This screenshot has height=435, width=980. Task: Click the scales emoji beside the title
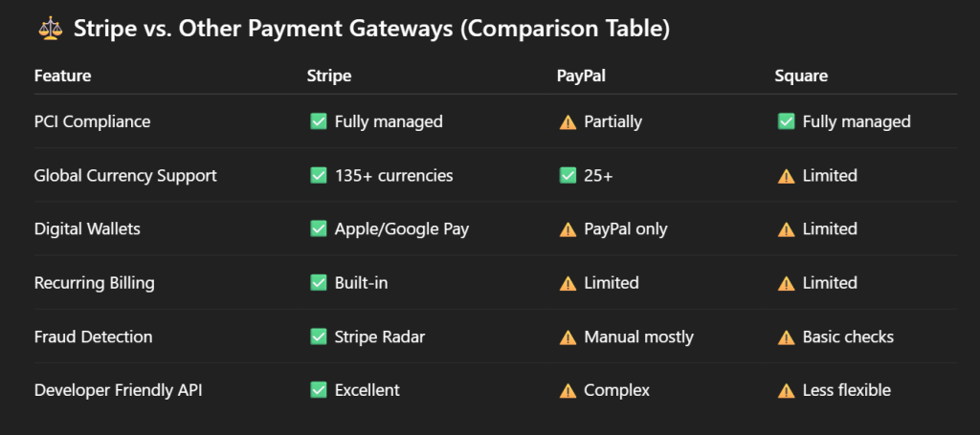(50, 29)
